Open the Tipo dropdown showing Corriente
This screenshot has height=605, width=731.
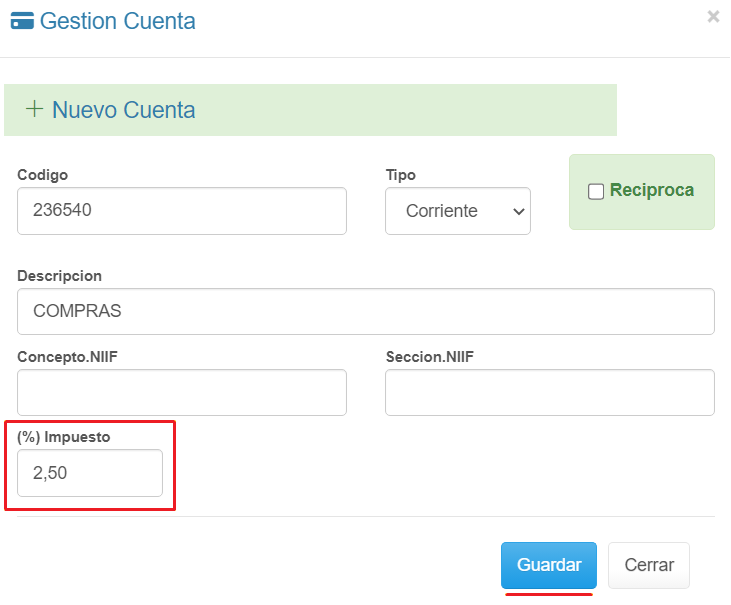(x=457, y=211)
